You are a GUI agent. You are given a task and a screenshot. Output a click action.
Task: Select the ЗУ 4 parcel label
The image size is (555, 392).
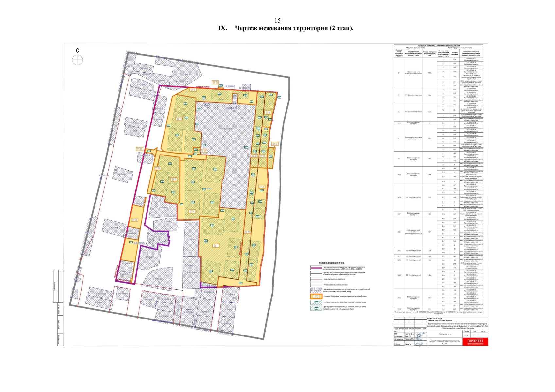pyautogui.click(x=192, y=211)
